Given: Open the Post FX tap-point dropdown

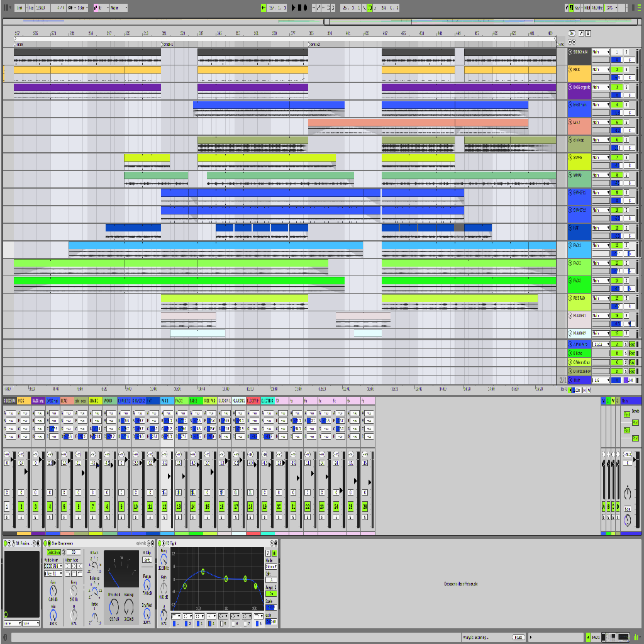Looking at the screenshot, I should pyautogui.click(x=53, y=574).
